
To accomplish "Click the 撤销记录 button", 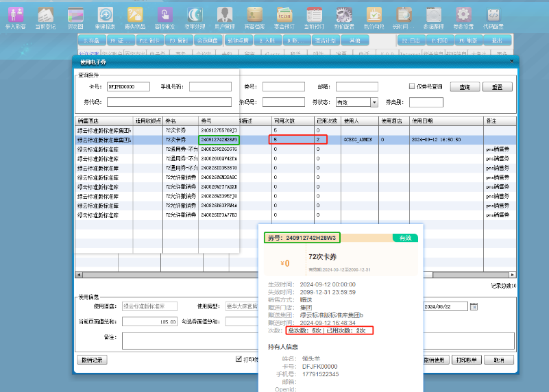I will 92,360.
